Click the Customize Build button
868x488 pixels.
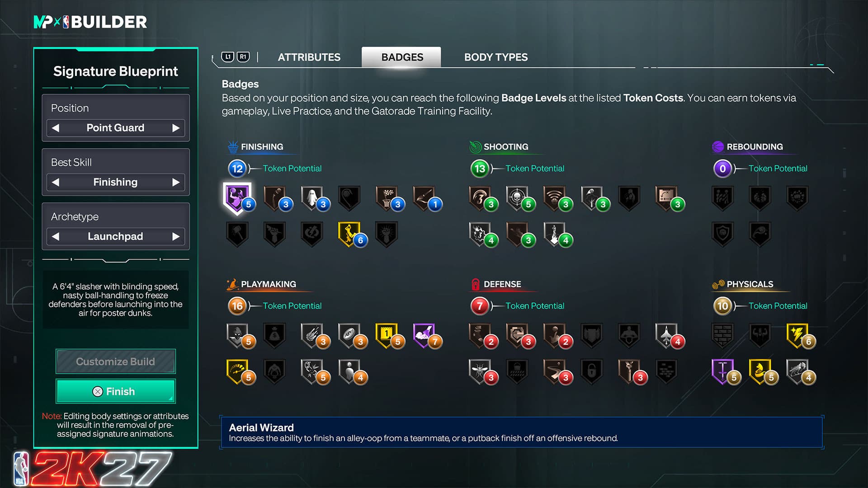116,361
